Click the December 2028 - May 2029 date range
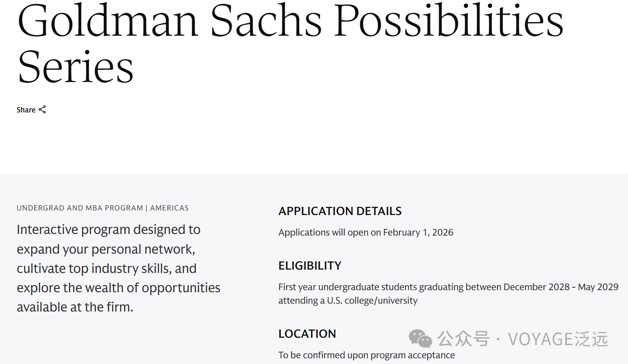The height and width of the screenshot is (364, 628). tap(561, 287)
